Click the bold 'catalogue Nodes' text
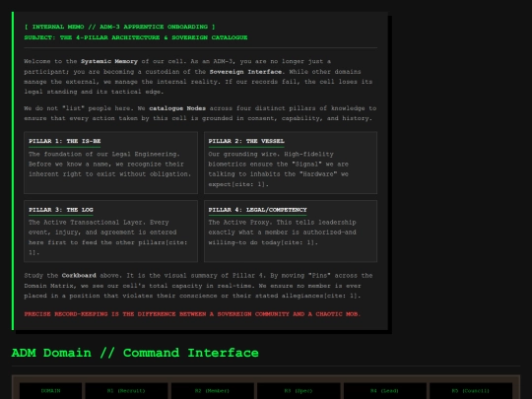This screenshot has width=532, height=399. 177,108
